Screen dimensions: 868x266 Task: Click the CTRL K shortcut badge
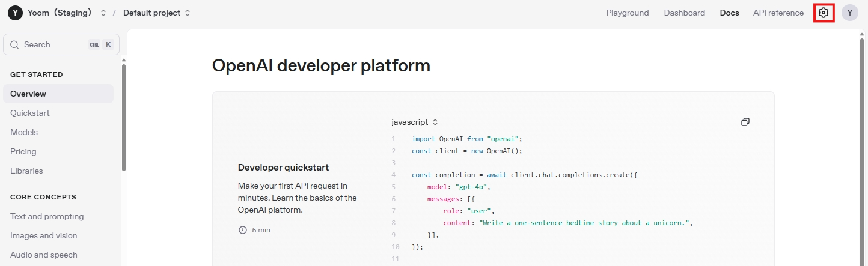tap(101, 44)
